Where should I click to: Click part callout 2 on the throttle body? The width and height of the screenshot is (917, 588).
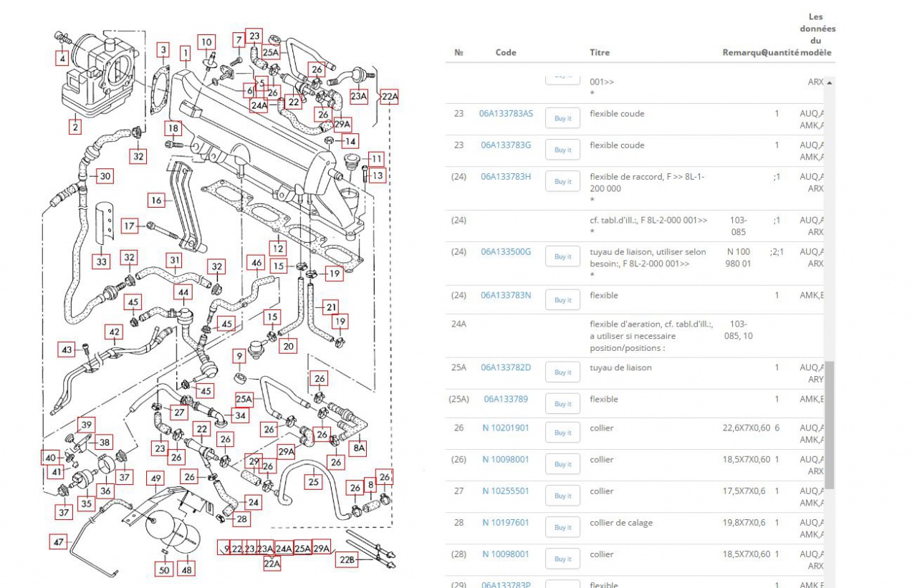75,127
